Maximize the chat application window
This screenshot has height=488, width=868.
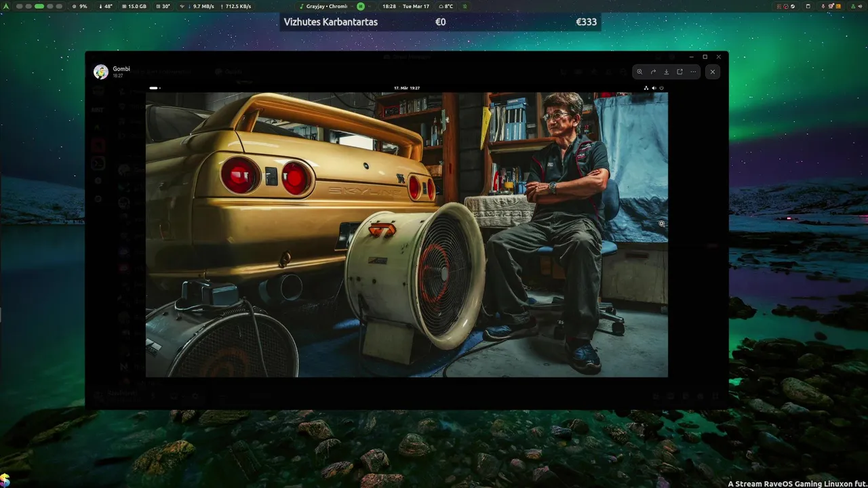pos(705,57)
